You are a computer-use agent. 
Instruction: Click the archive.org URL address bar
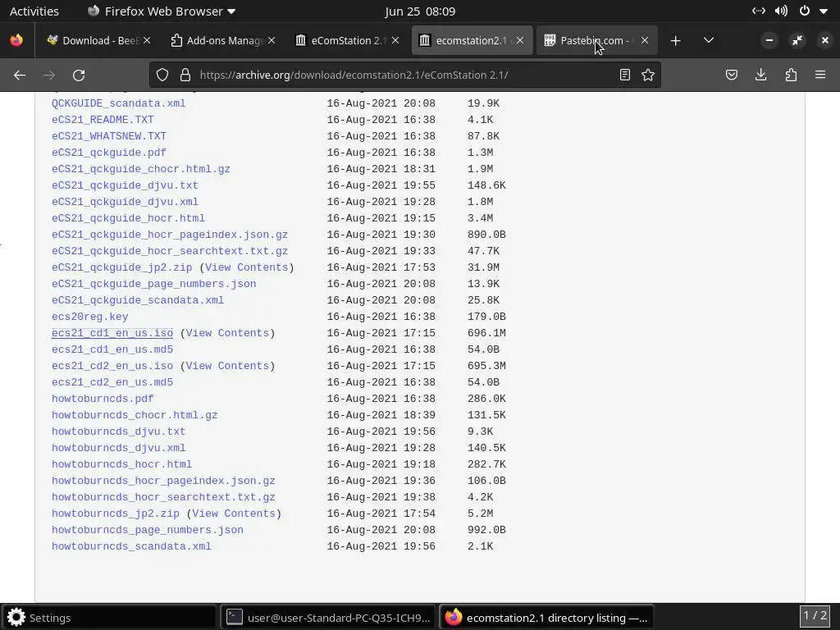tap(407, 75)
